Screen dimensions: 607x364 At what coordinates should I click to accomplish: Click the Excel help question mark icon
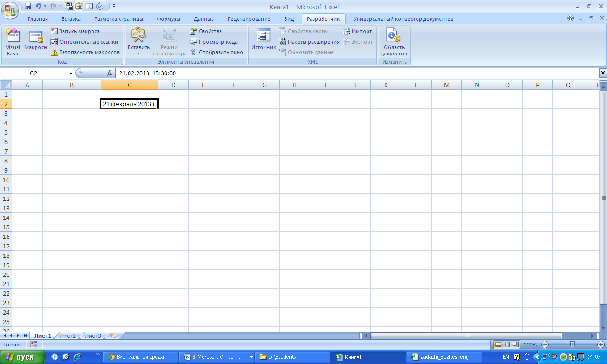click(x=570, y=18)
